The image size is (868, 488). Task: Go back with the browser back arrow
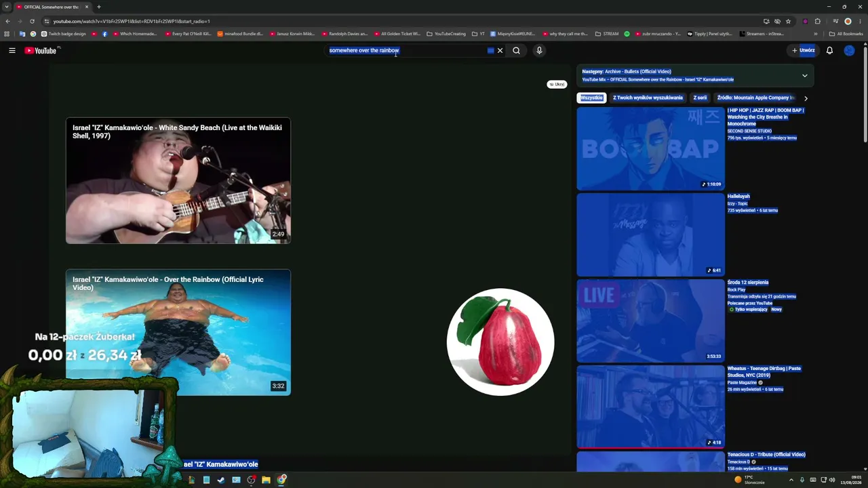[x=7, y=21]
